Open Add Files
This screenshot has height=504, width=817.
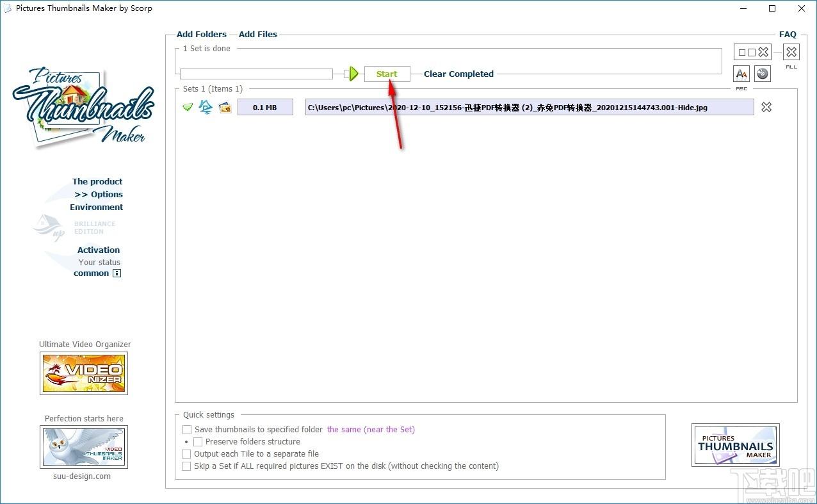click(258, 34)
